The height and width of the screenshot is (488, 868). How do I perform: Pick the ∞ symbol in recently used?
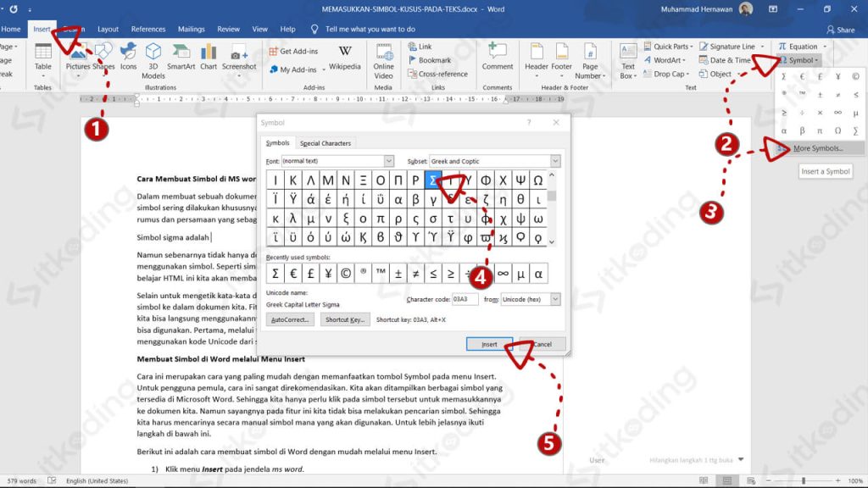click(x=503, y=274)
